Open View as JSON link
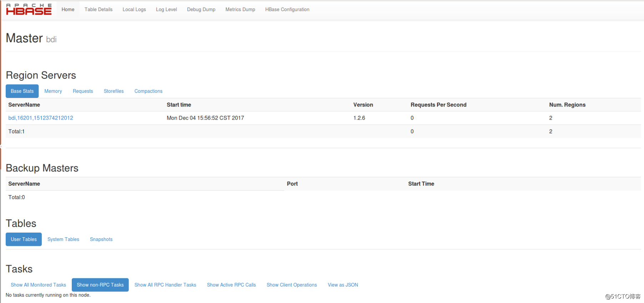 [343, 285]
